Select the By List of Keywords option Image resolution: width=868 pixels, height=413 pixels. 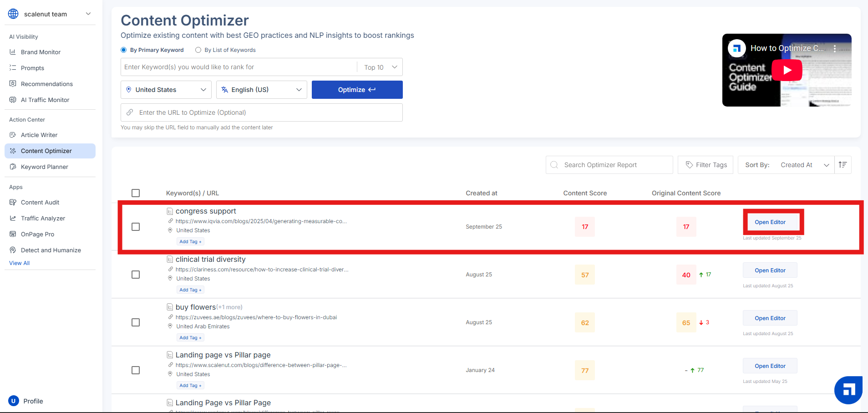click(198, 50)
